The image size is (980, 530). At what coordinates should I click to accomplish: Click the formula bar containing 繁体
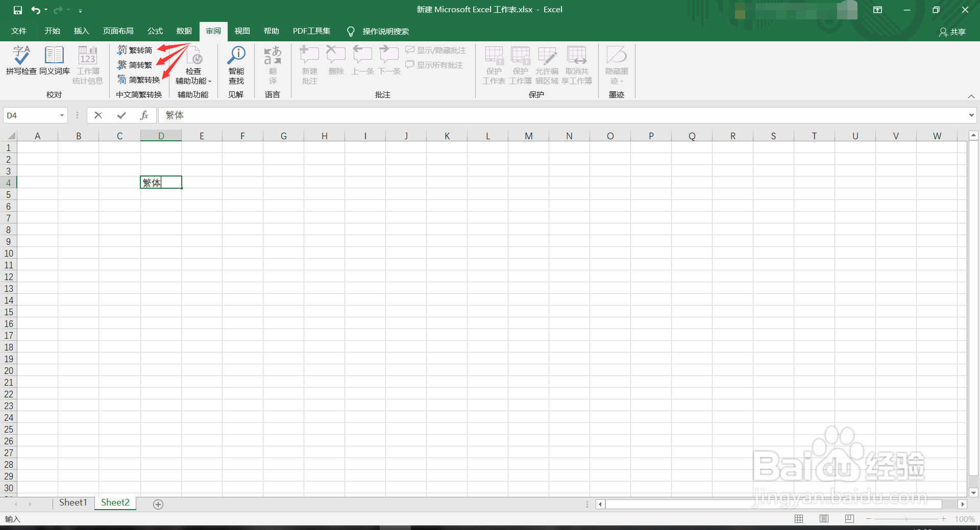pos(561,115)
